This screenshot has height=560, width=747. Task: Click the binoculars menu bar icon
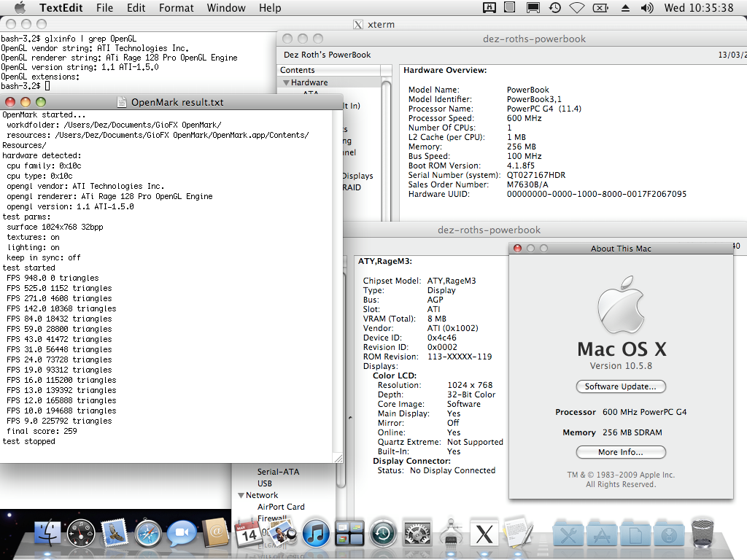[489, 7]
